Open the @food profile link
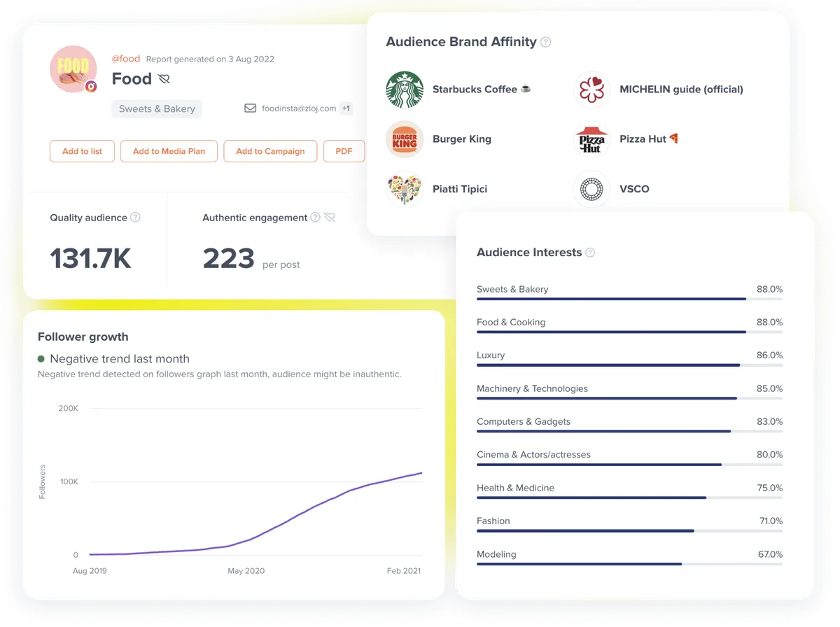Viewport: 840px width, 627px height. pos(126,59)
